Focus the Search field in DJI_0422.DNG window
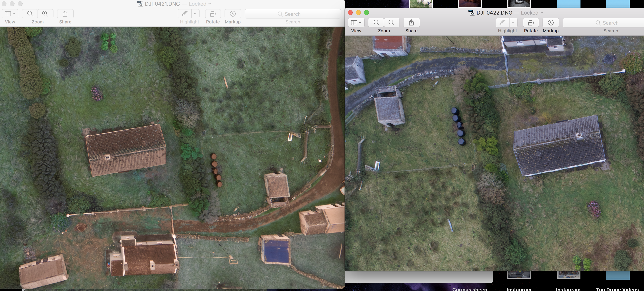This screenshot has height=291, width=644. 603,23
